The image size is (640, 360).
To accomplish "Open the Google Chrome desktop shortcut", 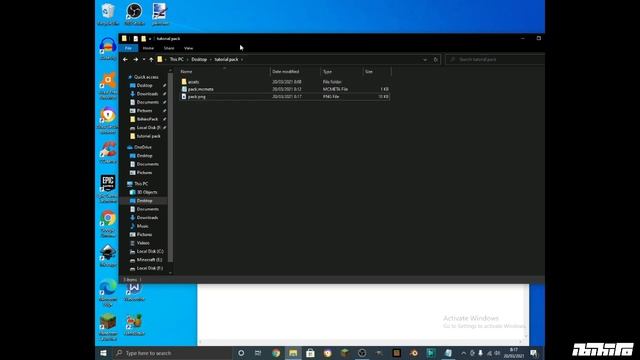I will [108, 224].
